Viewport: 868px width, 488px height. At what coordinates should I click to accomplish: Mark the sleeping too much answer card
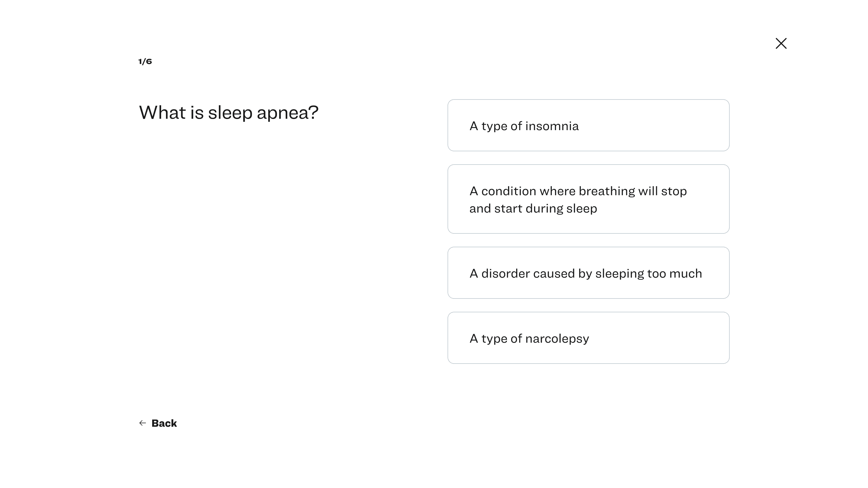[x=588, y=273]
